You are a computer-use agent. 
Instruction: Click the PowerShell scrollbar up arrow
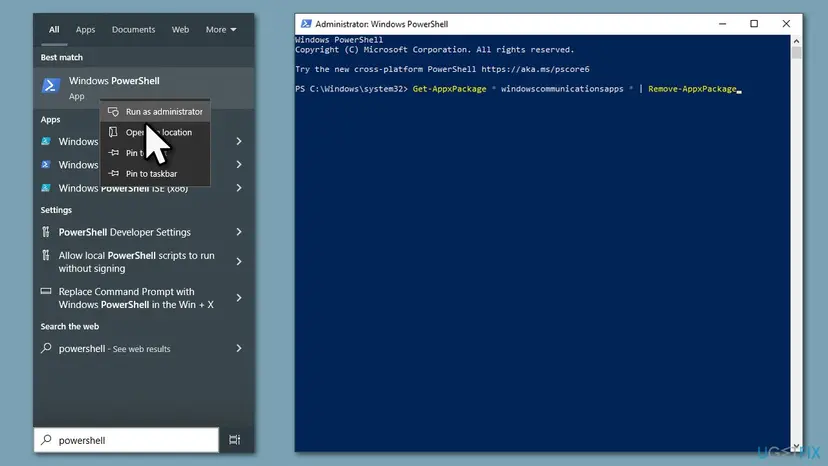coord(796,41)
